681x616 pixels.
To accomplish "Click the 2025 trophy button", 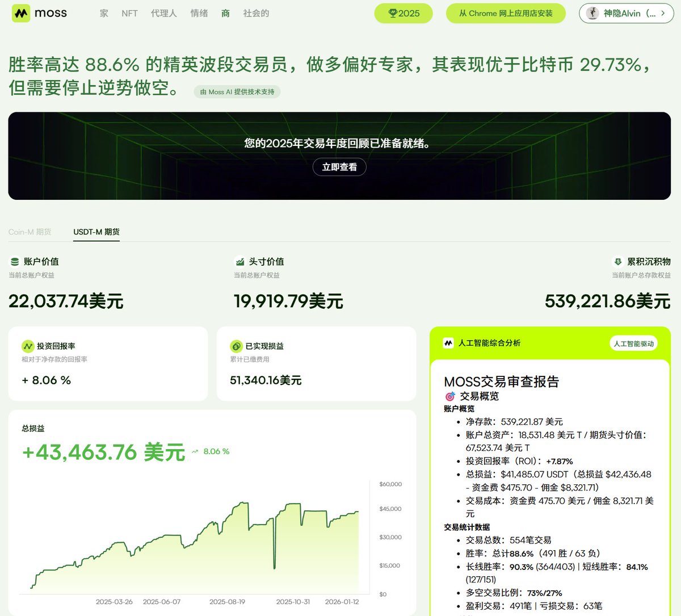I will click(403, 13).
